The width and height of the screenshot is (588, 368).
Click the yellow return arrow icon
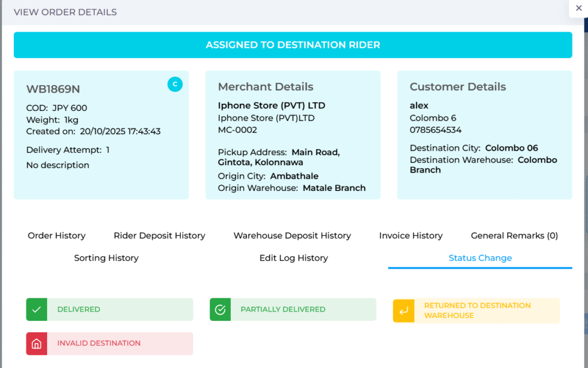403,310
